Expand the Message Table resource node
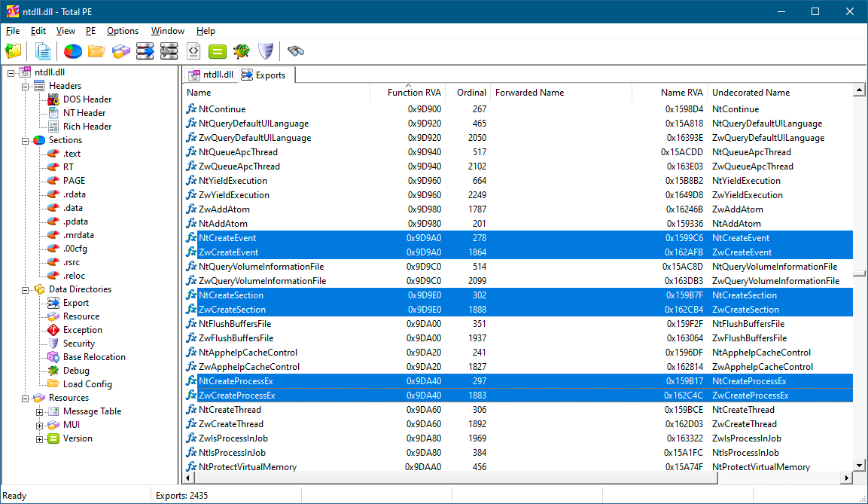 coord(39,411)
